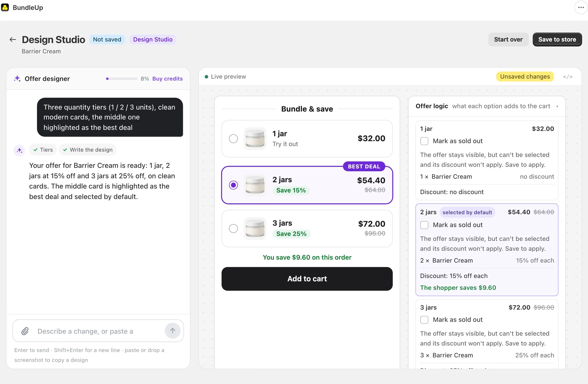The image size is (588, 384).
Task: Click the Save 25% label
Action: click(x=291, y=234)
